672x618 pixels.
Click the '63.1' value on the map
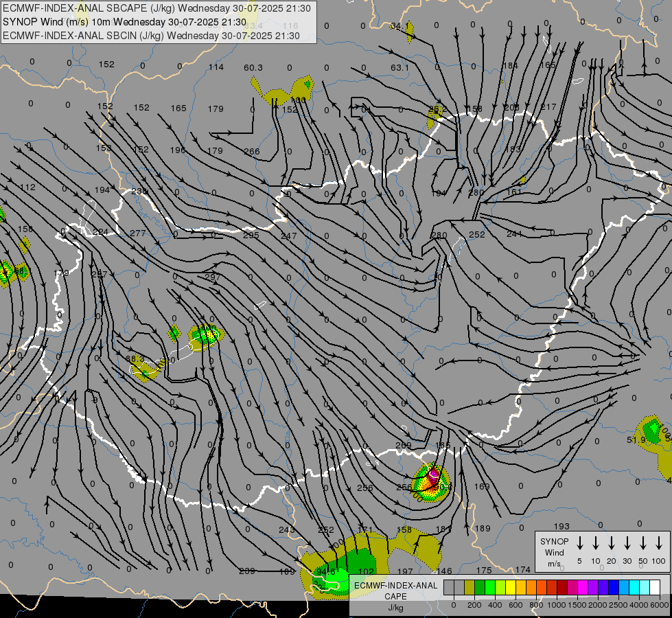tap(399, 68)
